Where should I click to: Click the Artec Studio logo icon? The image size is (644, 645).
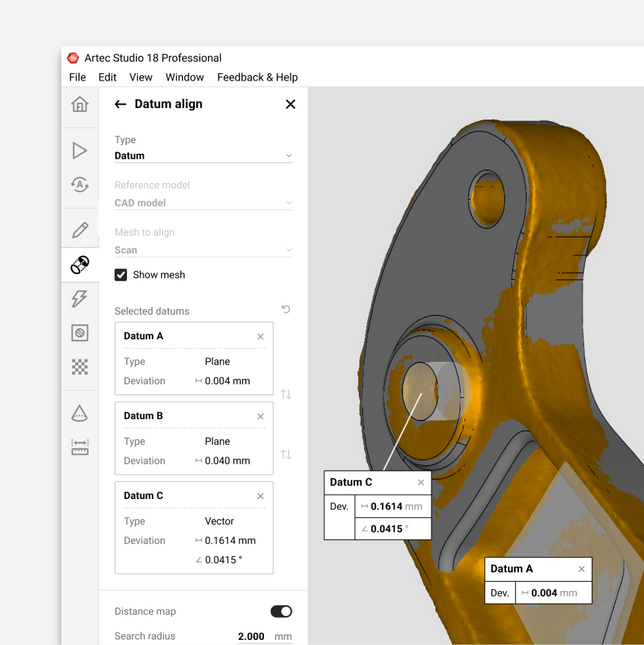[73, 58]
